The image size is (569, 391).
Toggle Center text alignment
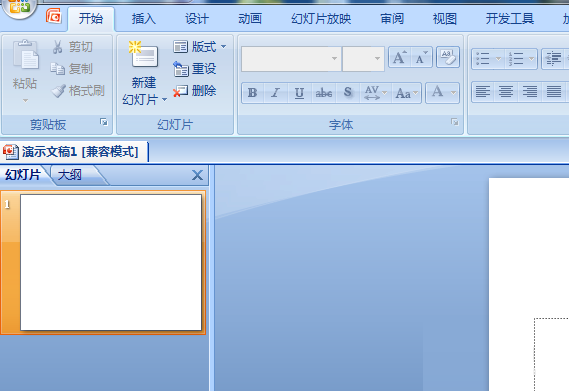[506, 91]
